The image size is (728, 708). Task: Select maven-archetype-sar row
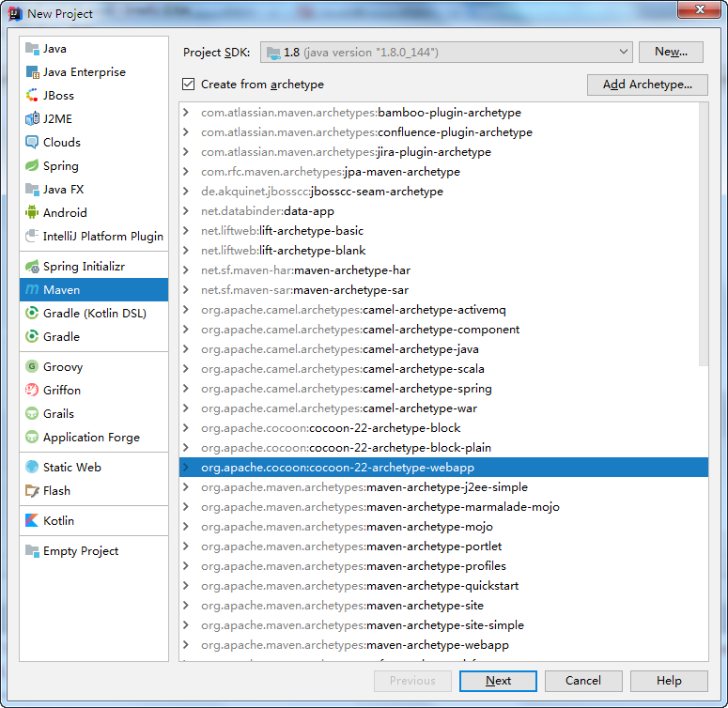coord(443,290)
